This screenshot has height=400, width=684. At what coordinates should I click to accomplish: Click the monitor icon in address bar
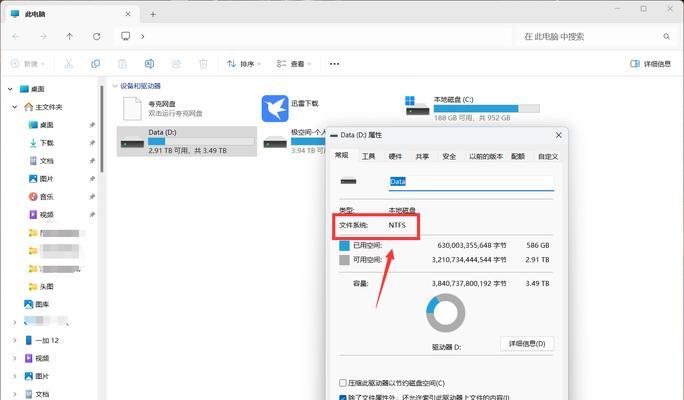click(126, 36)
